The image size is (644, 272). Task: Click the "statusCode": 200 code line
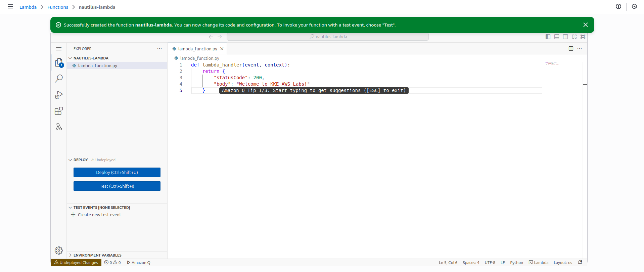[239, 78]
